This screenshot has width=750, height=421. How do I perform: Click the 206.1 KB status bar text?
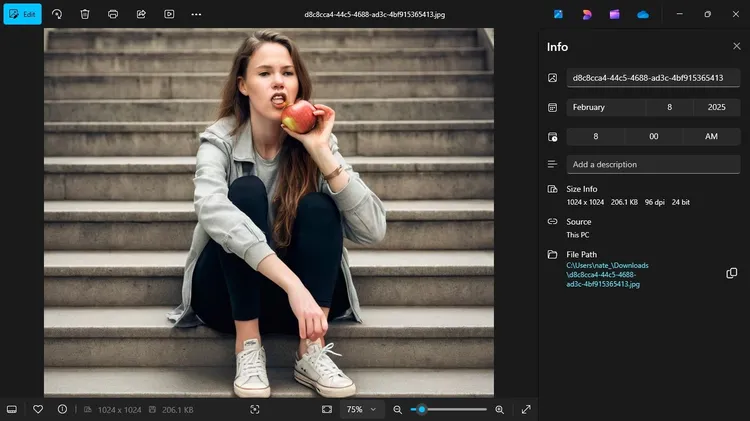click(x=177, y=410)
